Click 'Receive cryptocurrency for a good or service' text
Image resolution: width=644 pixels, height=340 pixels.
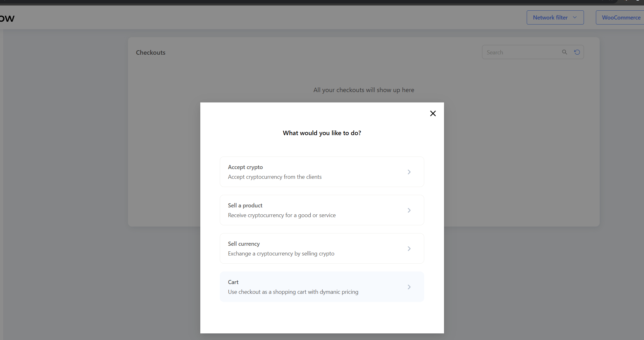point(282,215)
